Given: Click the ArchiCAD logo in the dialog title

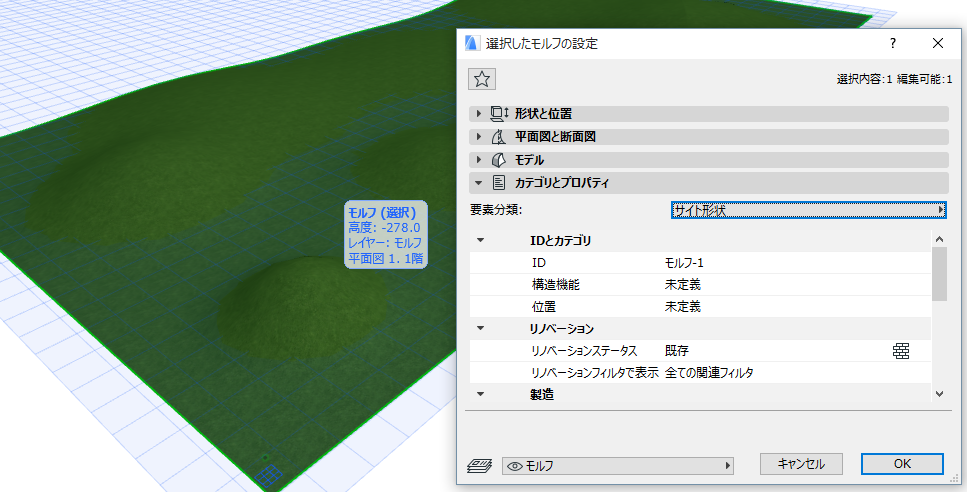Looking at the screenshot, I should pyautogui.click(x=472, y=43).
